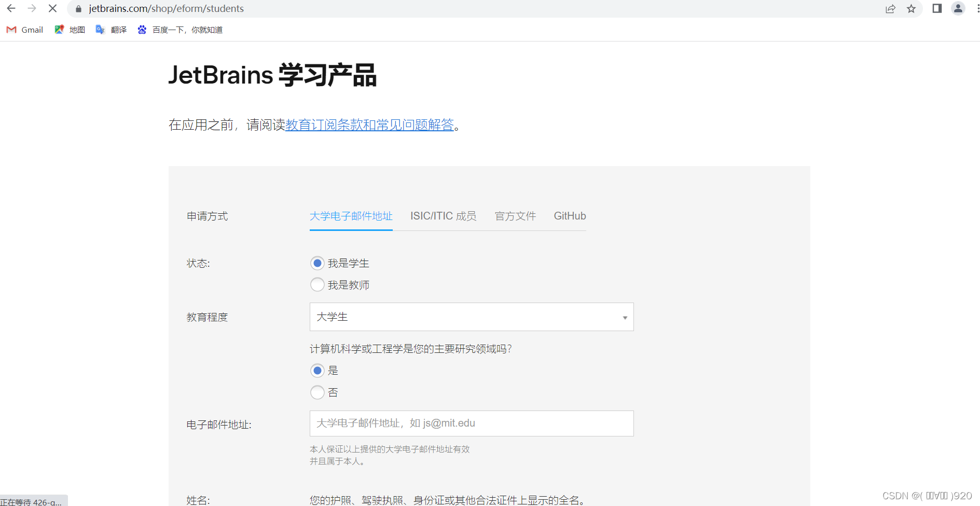Switch to 大学电子邮件地址 tab
Screen dimensions: 980x506
[x=351, y=216]
